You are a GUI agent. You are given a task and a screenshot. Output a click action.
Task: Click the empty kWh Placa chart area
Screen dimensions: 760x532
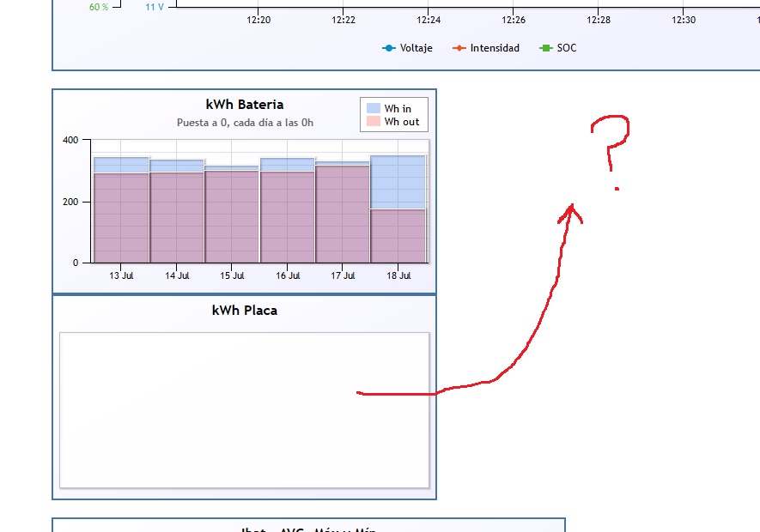pyautogui.click(x=244, y=410)
